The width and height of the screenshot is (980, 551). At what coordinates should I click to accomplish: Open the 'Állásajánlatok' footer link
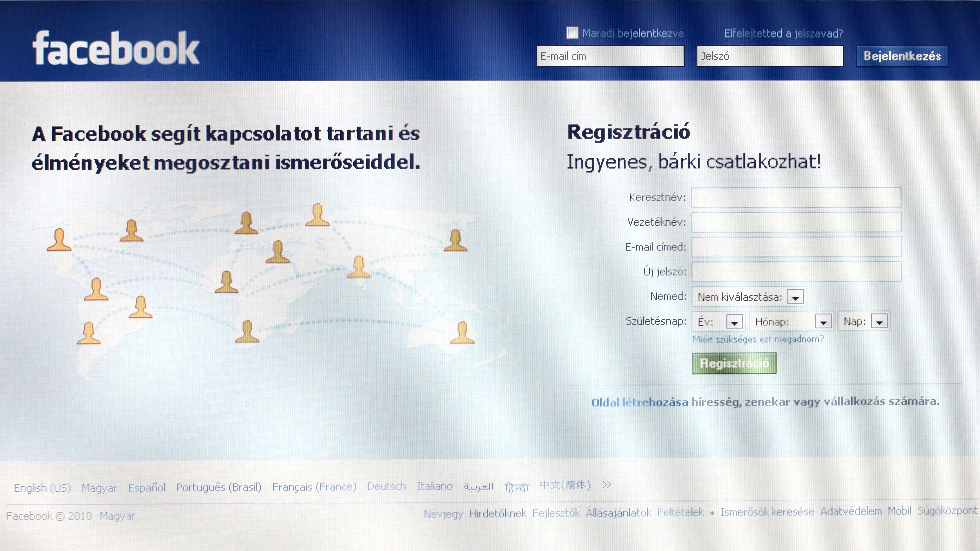coord(619,513)
